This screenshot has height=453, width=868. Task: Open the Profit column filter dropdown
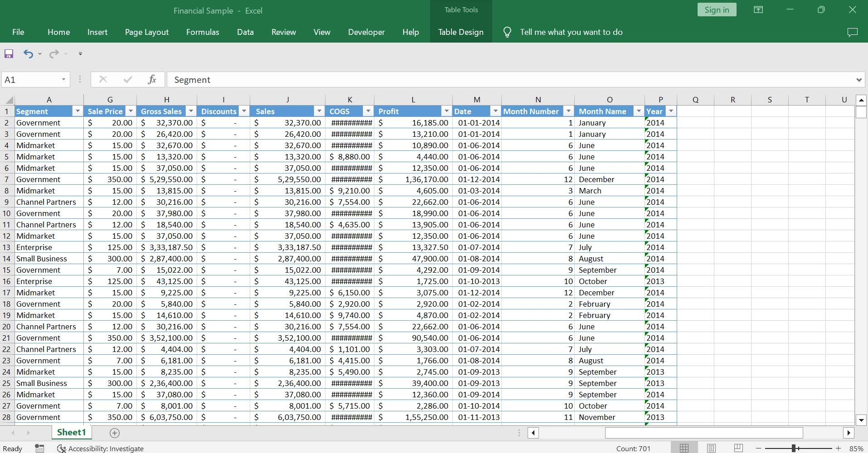pos(446,111)
